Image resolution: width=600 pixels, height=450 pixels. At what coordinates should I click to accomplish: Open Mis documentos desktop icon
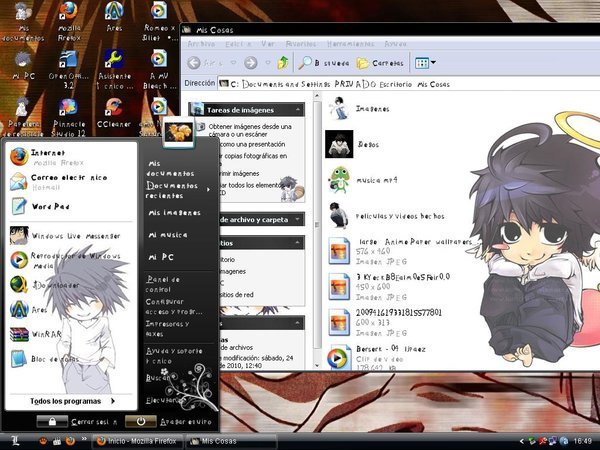(23, 22)
